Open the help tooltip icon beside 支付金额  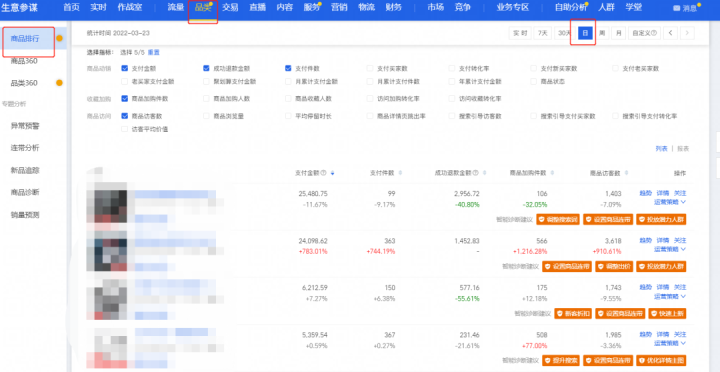324,173
